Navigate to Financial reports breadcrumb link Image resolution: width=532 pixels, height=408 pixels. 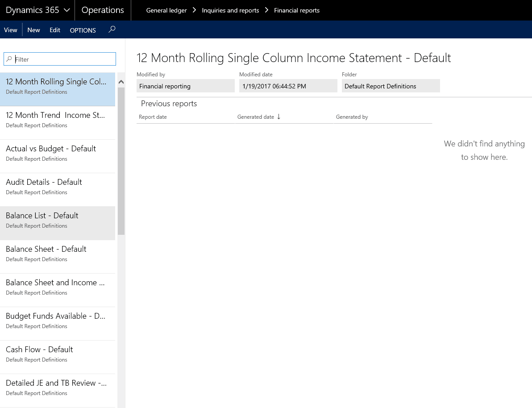296,10
